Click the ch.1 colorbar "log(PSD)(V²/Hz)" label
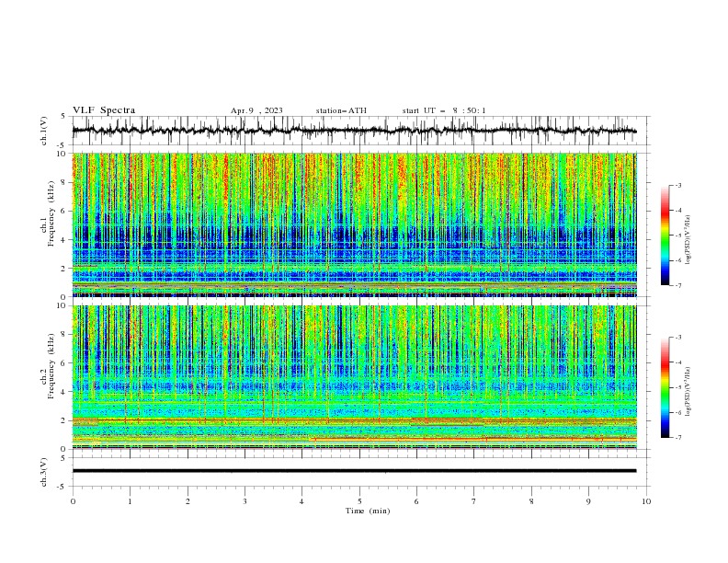 [x=688, y=240]
